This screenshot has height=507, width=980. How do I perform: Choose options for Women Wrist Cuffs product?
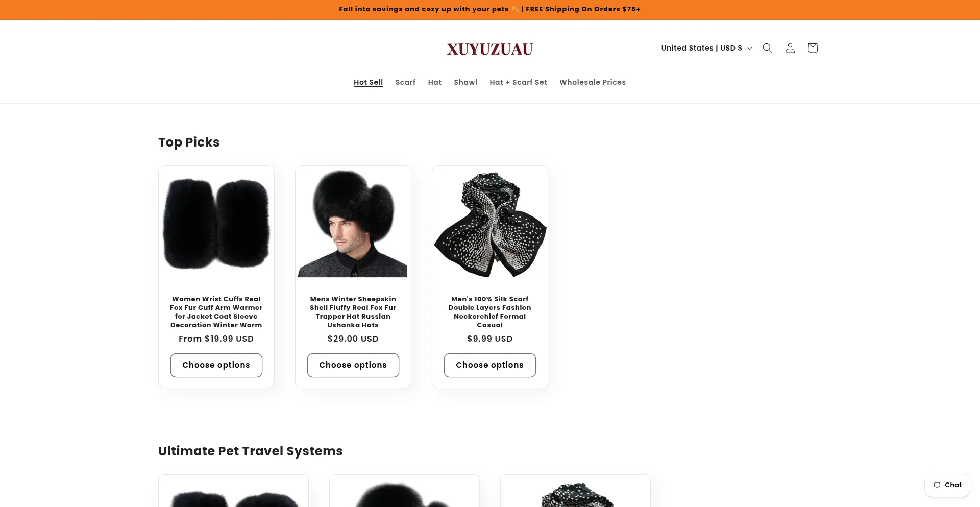pos(216,365)
